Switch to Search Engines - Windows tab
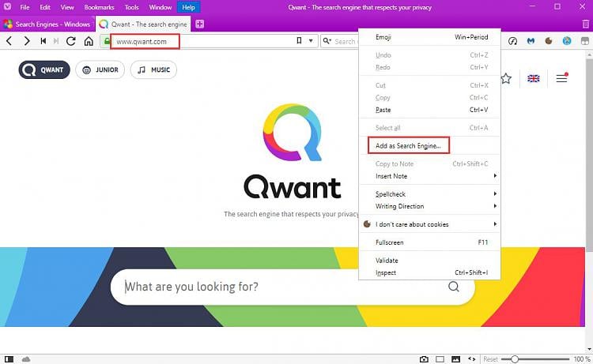Viewport: 593px width, 364px height. click(47, 24)
